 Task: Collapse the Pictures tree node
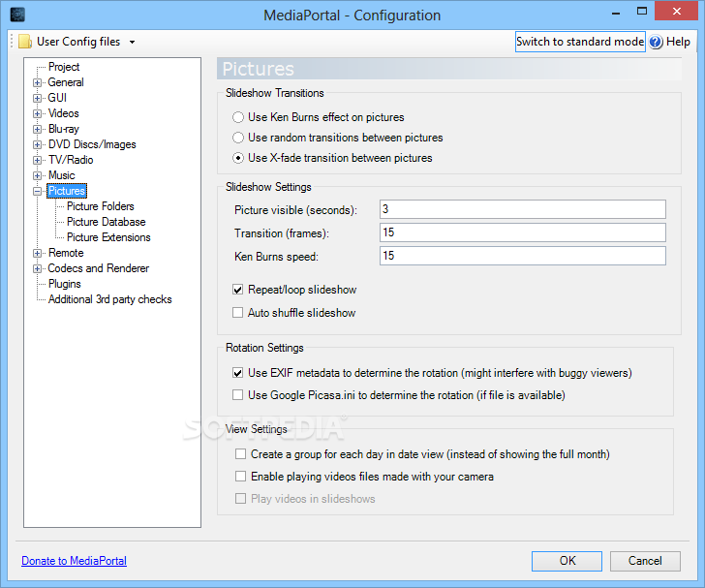tap(38, 191)
